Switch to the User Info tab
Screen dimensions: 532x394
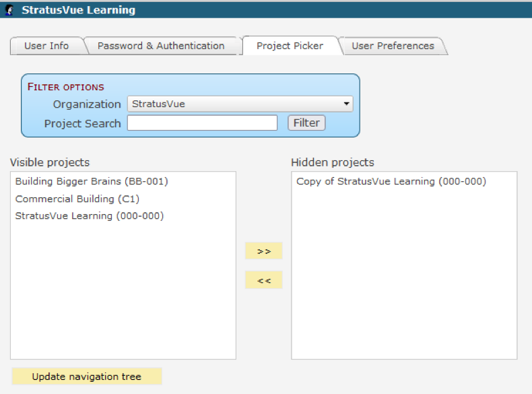click(46, 46)
